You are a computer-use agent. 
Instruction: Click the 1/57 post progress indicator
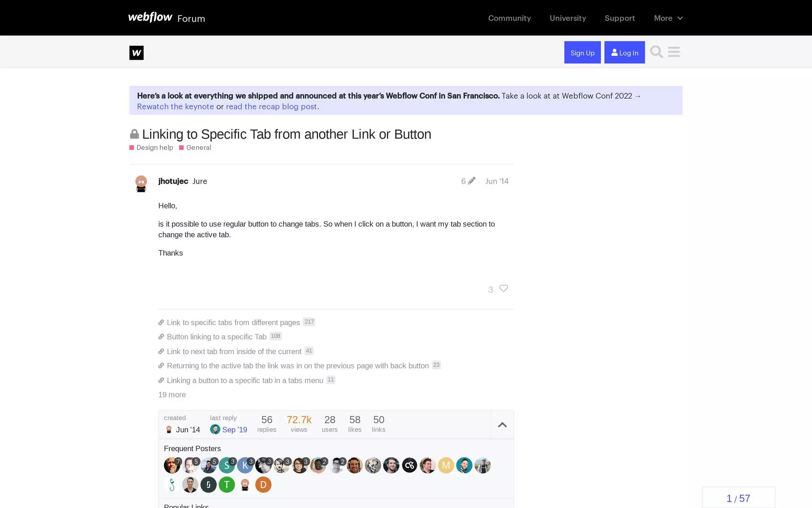coord(739,497)
